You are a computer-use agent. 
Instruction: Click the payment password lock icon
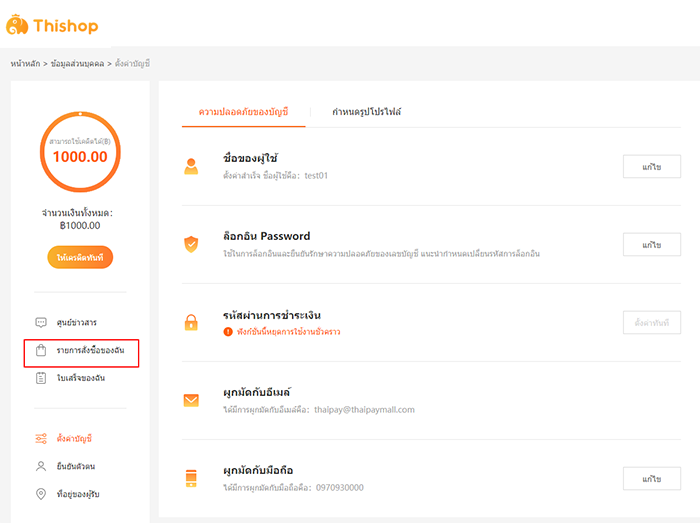click(191, 322)
